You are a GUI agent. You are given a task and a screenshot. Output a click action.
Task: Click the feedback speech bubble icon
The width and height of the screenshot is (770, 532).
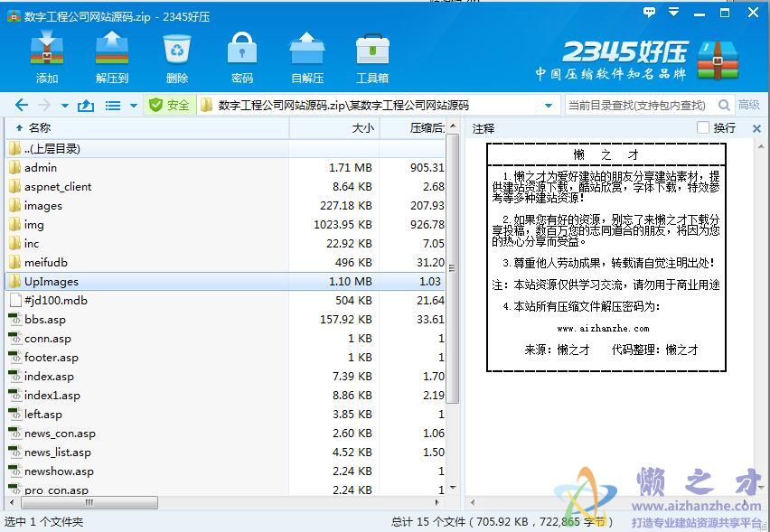click(x=649, y=13)
